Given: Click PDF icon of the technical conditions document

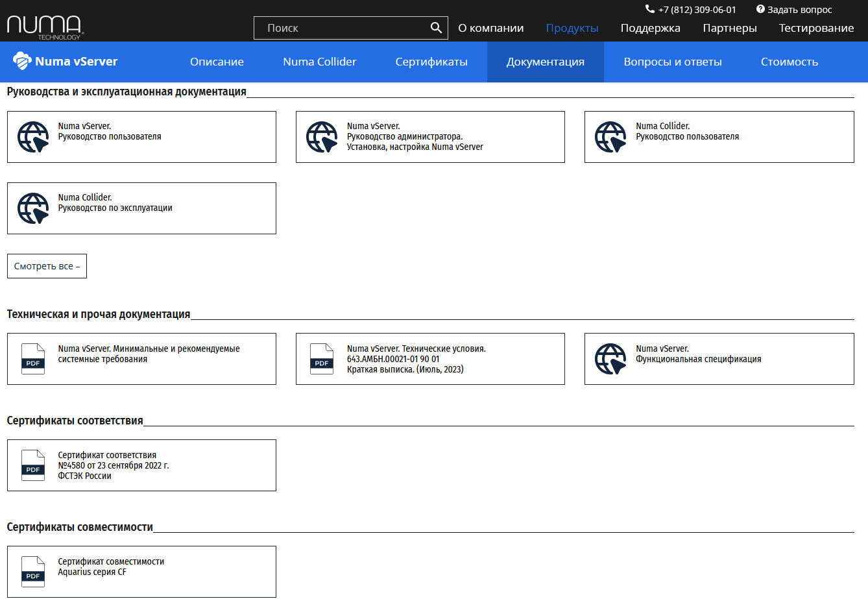Looking at the screenshot, I should coord(322,359).
